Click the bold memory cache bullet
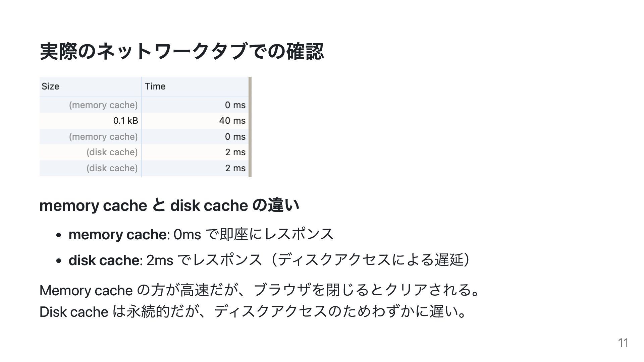This screenshot has height=362, width=644. click(x=117, y=234)
